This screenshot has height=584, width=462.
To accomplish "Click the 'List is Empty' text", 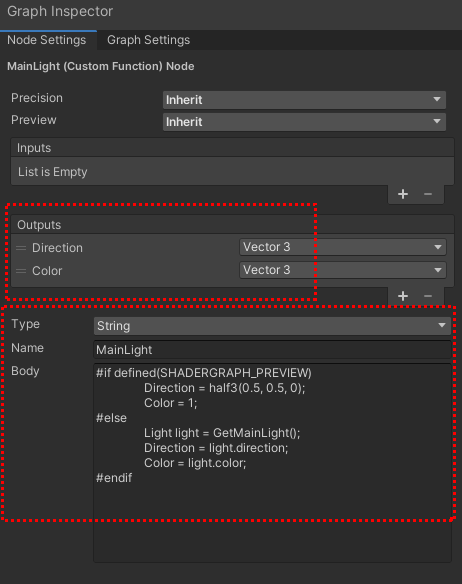I will coord(53,172).
